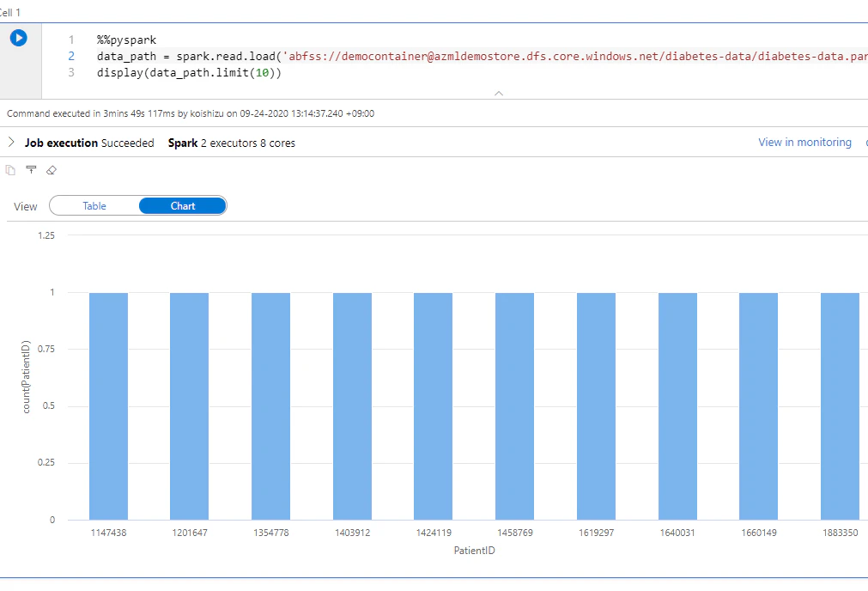The width and height of the screenshot is (868, 591).
Task: Select the bar for PatientID 1640031
Action: (x=677, y=406)
